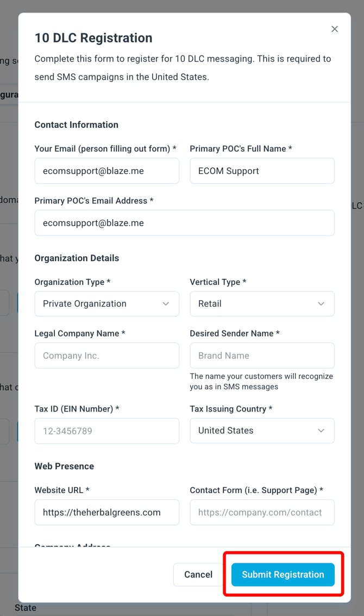Expand the Retail vertical type dropdown
This screenshot has width=364, height=616.
262,304
